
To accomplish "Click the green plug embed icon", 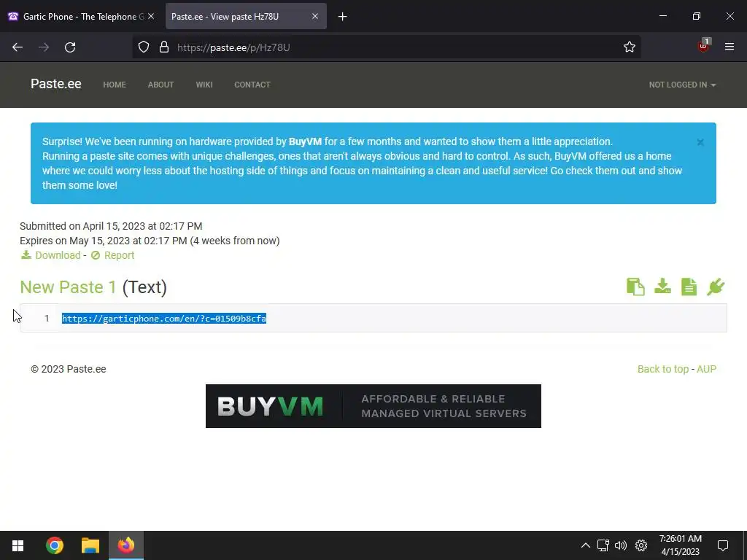I will coord(716,287).
